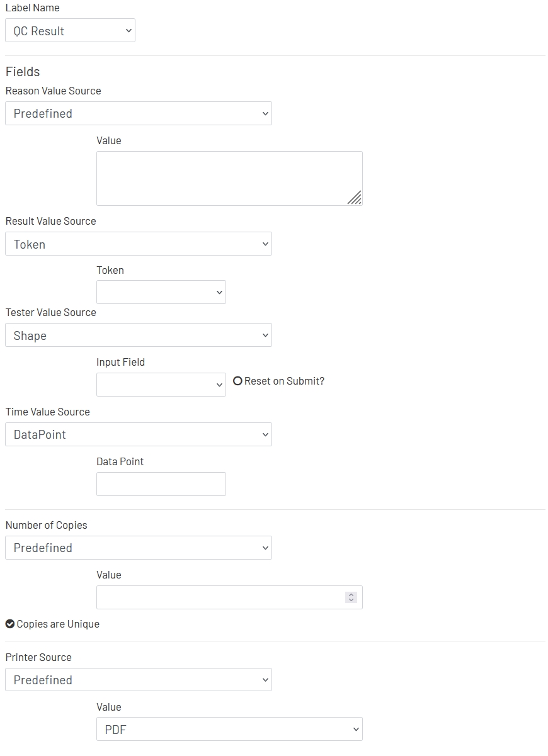This screenshot has height=756, width=548.
Task: Open the Token dropdown under Result Value Source
Action: pyautogui.click(x=161, y=291)
